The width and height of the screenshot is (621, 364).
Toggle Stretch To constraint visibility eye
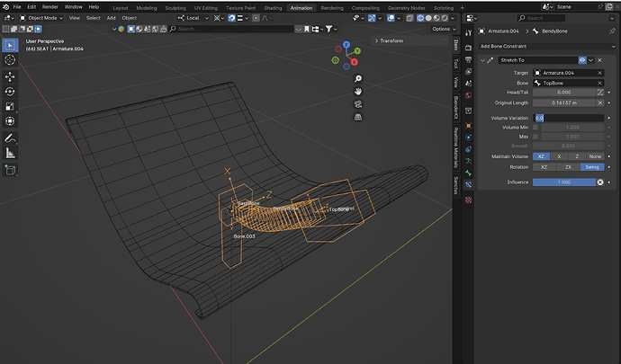(582, 60)
